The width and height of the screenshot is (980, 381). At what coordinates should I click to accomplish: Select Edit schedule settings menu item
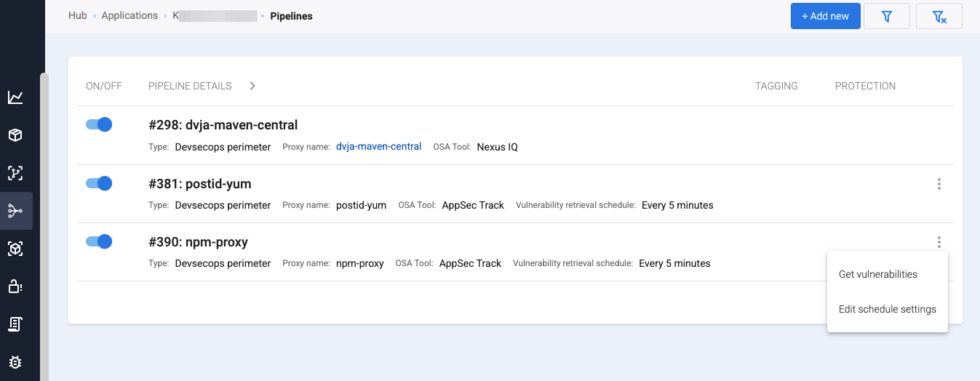(x=887, y=309)
